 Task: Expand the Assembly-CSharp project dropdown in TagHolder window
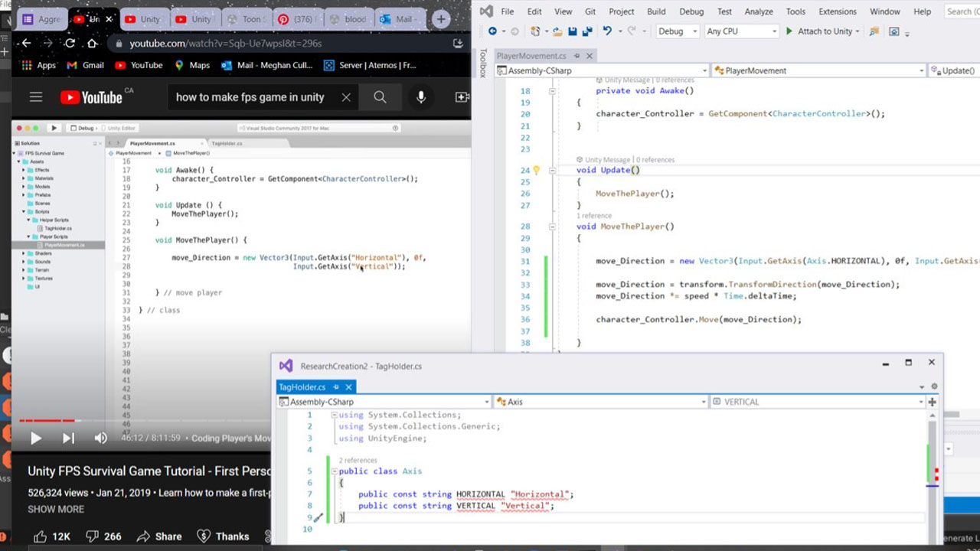coord(487,402)
